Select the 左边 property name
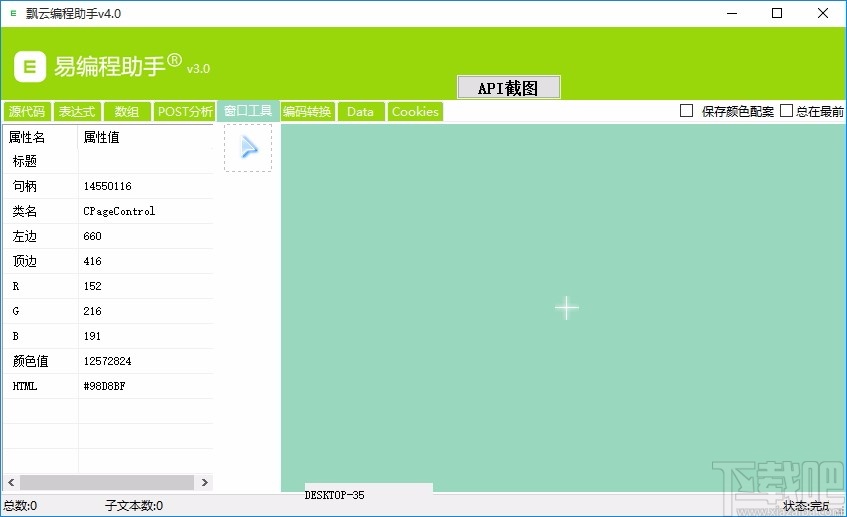 pos(25,236)
